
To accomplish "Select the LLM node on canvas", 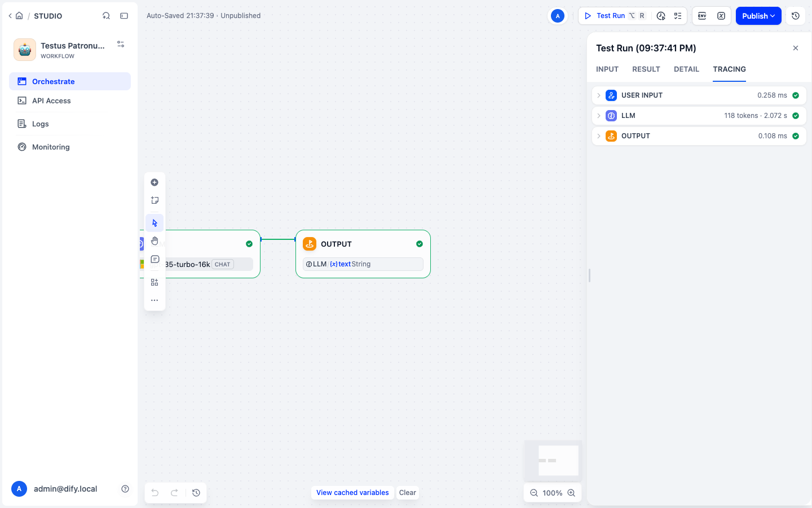I will tap(200, 254).
